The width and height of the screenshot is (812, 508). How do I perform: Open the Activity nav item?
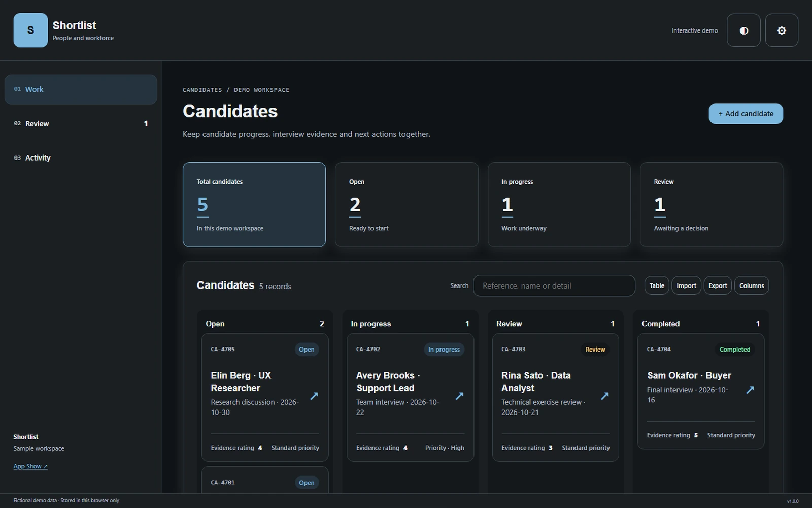pyautogui.click(x=81, y=157)
